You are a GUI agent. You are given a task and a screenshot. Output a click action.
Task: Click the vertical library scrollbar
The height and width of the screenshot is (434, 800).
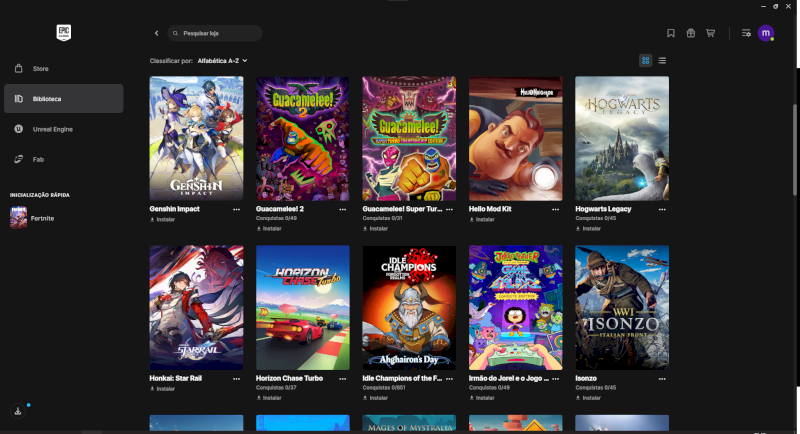[x=794, y=150]
